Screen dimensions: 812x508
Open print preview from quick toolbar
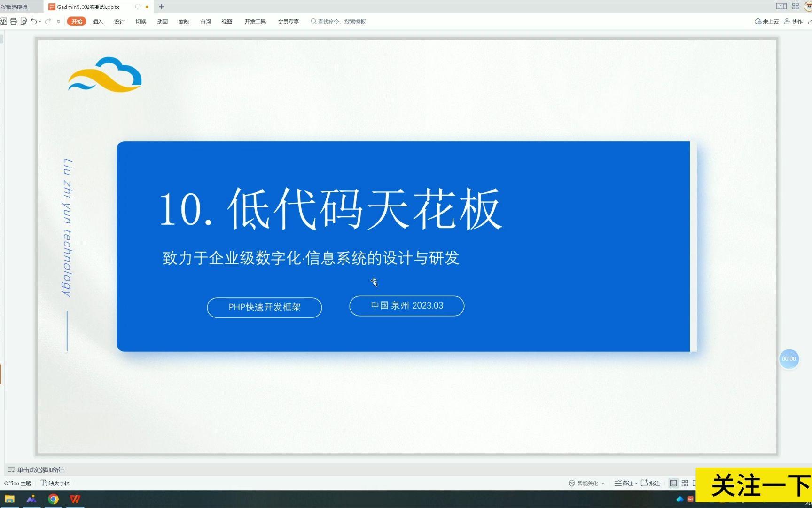[x=23, y=21]
